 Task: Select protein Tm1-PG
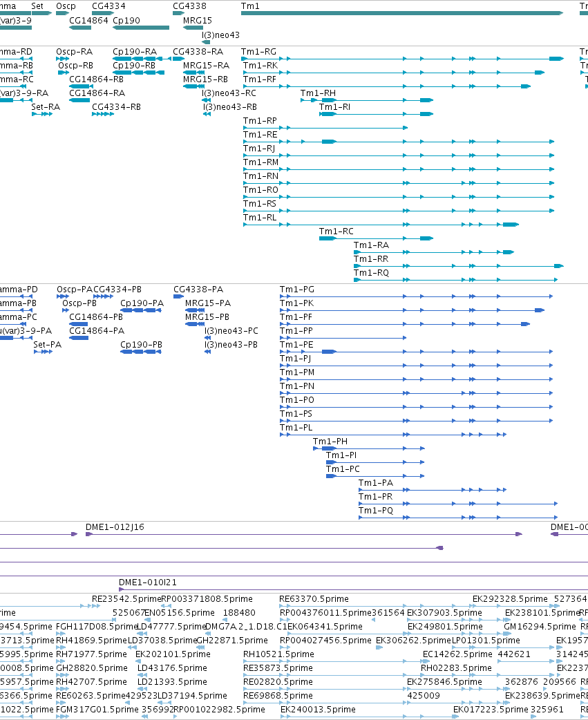297,290
